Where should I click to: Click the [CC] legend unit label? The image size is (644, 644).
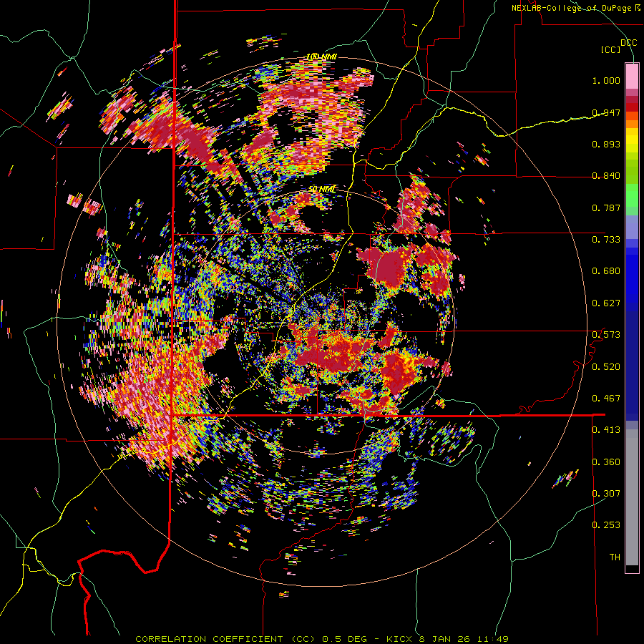pos(611,49)
